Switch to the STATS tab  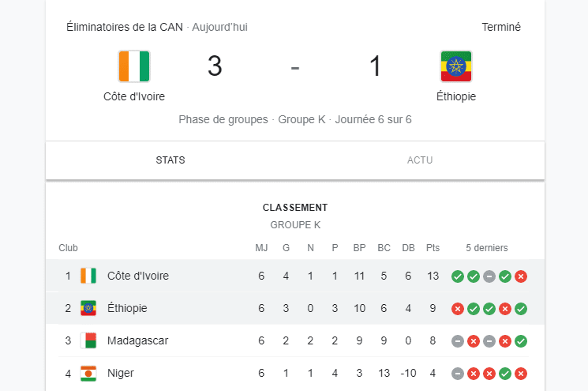coord(170,160)
